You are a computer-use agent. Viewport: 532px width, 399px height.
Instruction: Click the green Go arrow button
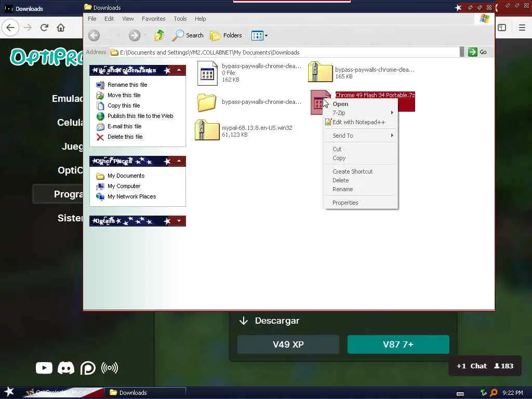(x=473, y=52)
